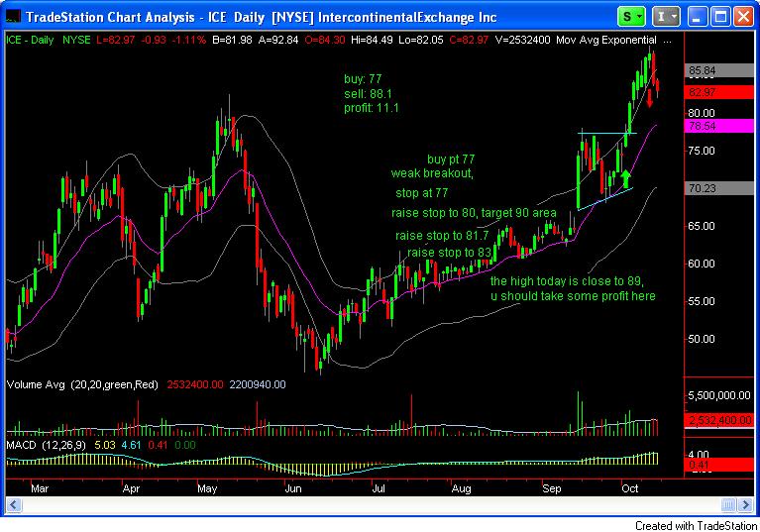Click the 'Jun' time axis label
This screenshot has height=532, width=760.
click(x=292, y=488)
